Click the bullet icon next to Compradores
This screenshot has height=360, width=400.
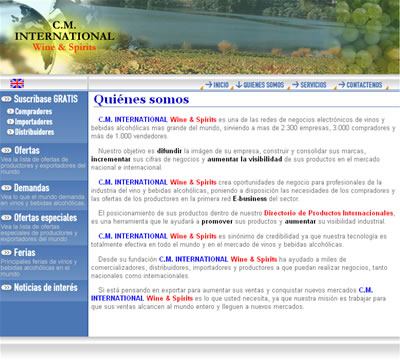point(10,111)
